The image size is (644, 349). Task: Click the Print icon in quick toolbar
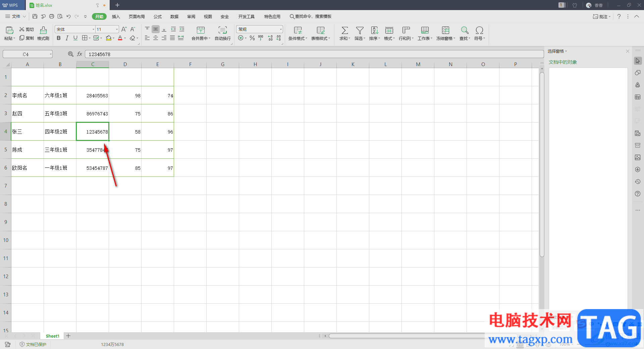52,16
